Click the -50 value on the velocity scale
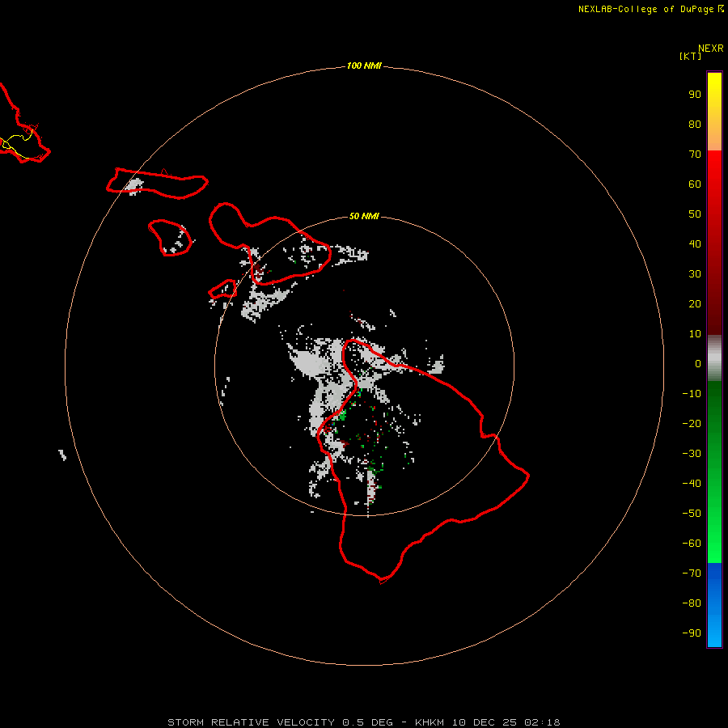 click(x=692, y=514)
